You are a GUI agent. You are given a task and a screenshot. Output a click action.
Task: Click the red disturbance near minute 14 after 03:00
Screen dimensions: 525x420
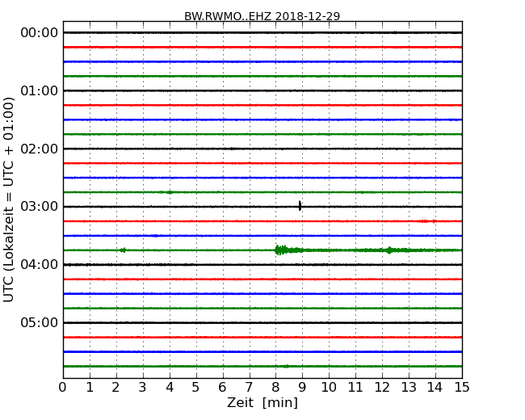pos(427,221)
